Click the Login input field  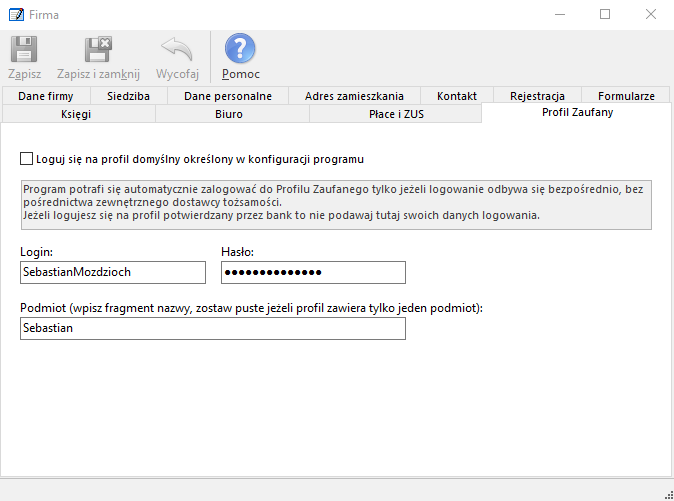(x=112, y=272)
